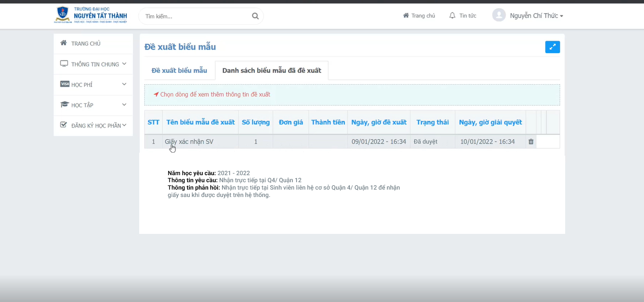Screen dimensions: 644x302
Task: Select Danh sách biểu mẫu đã đề xuất tab
Action: tap(271, 70)
